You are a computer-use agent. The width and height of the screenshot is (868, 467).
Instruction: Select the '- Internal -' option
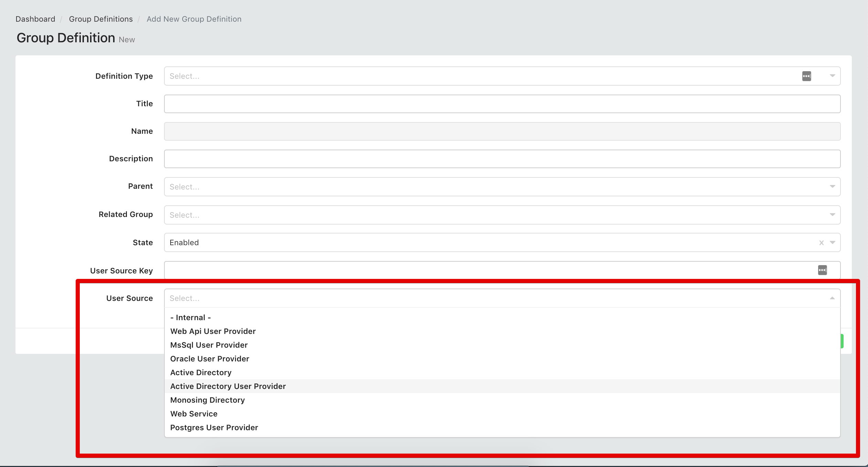(191, 317)
